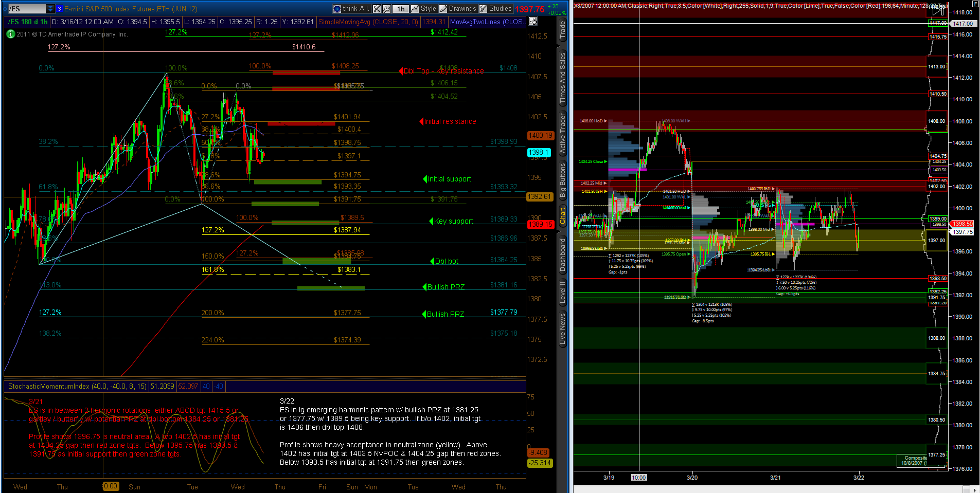This screenshot has height=493, width=980.
Task: Click the chart settings wrench icon
Action: tap(386, 9)
